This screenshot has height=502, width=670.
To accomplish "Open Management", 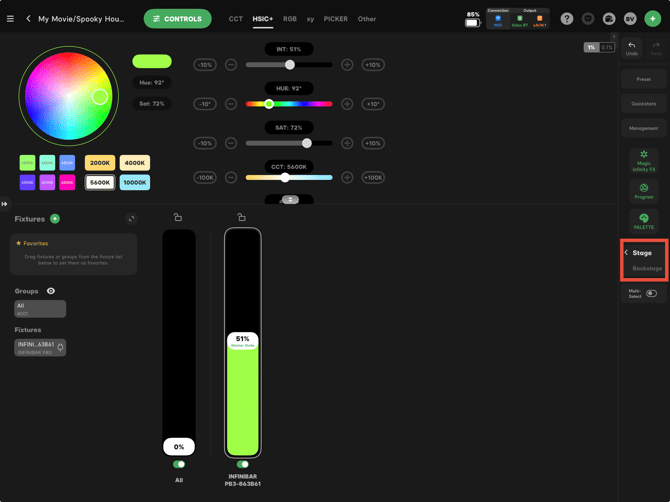I will [644, 128].
